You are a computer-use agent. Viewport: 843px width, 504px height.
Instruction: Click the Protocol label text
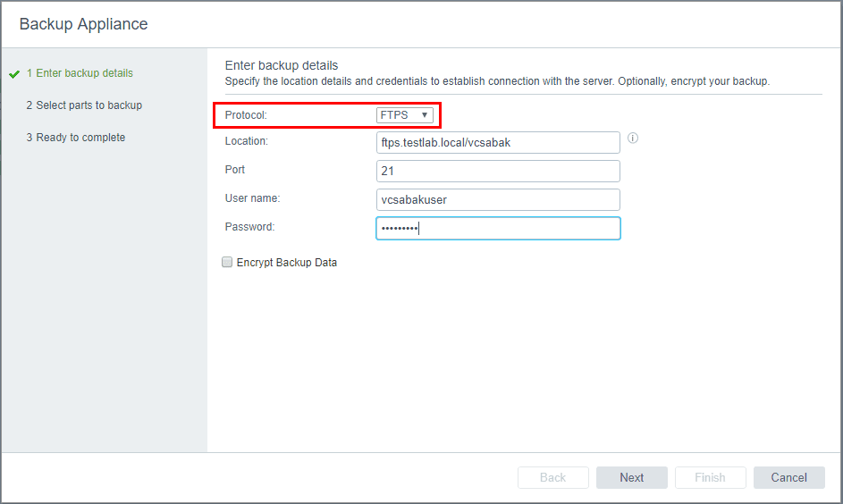click(x=246, y=115)
